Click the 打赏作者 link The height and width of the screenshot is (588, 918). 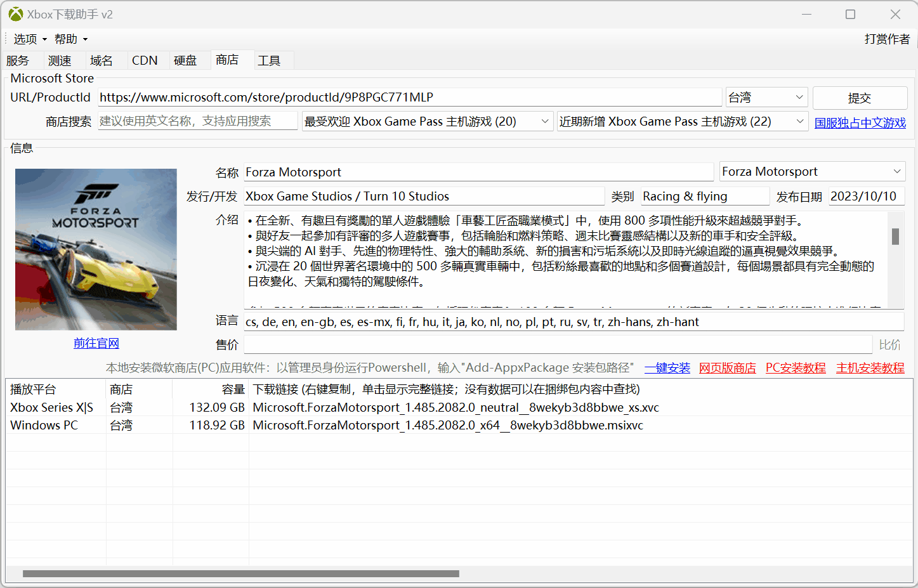tap(886, 39)
